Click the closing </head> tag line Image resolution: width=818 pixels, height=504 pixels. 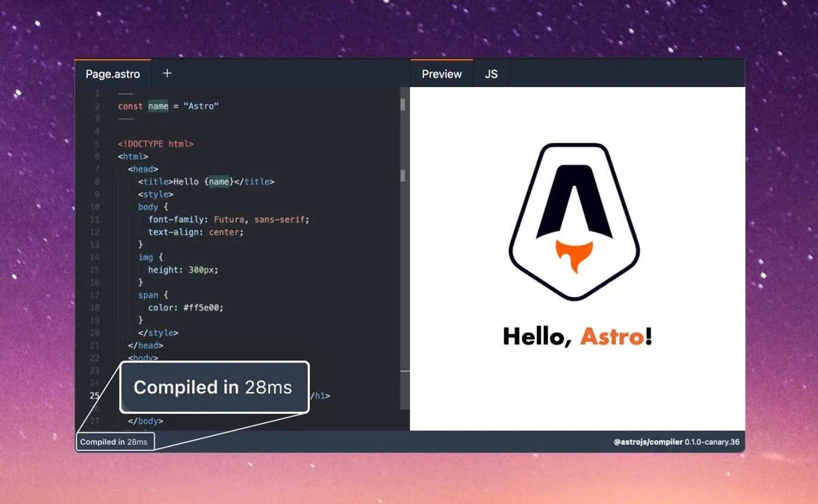click(146, 345)
